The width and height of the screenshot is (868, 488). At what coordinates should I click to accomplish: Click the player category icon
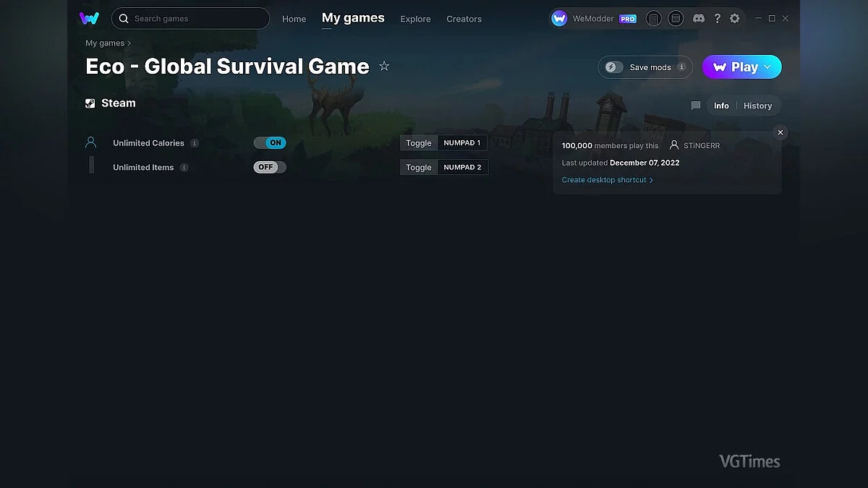coord(90,142)
